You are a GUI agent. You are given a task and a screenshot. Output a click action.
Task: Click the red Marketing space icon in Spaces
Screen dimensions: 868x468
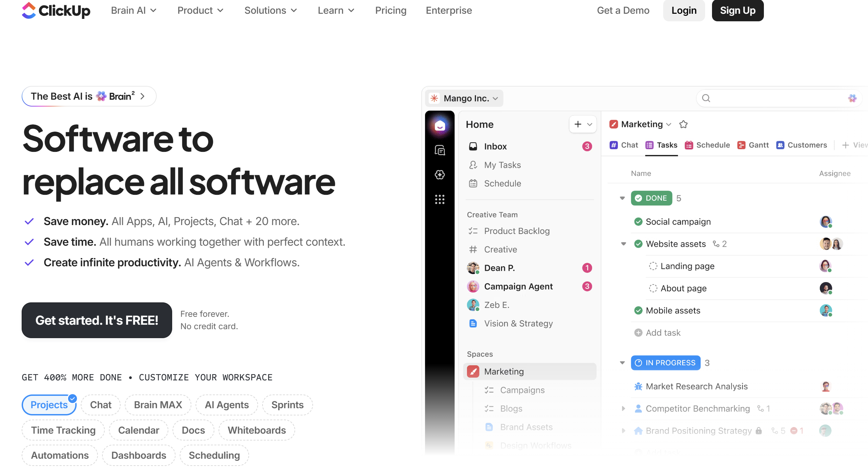click(473, 371)
